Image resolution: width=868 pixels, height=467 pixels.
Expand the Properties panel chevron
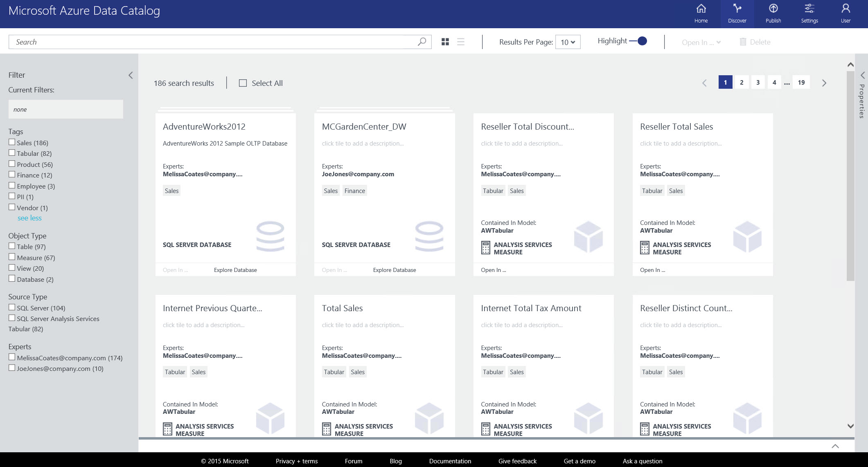click(862, 75)
